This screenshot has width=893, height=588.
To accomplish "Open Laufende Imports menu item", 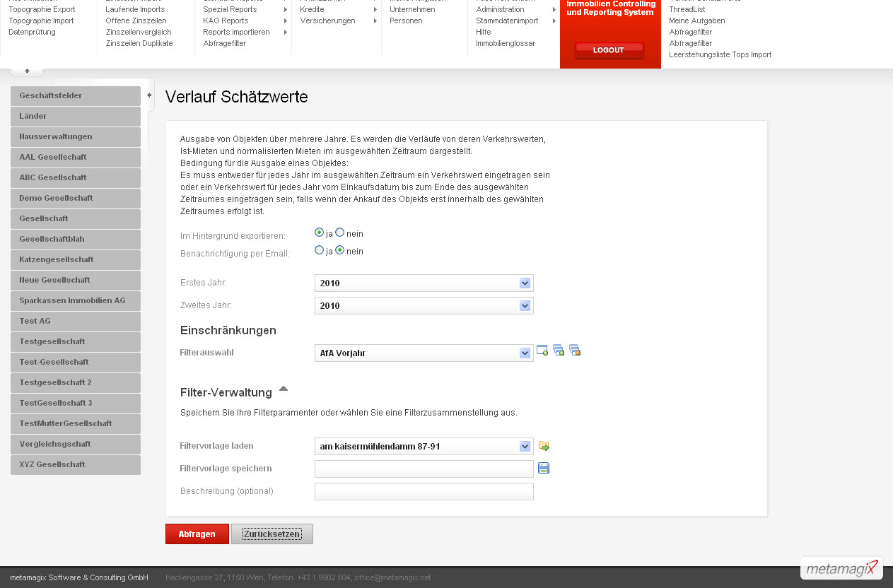I will 135,9.
